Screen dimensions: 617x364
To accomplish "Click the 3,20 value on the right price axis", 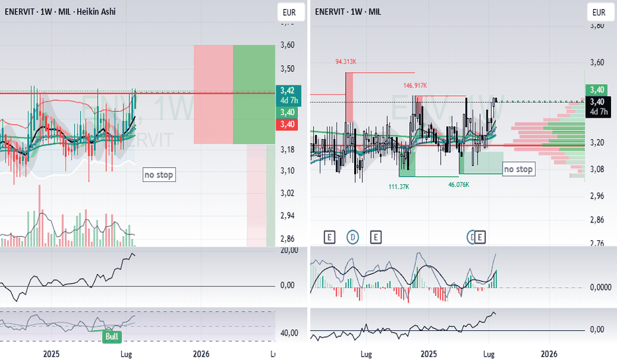I will pos(597,142).
